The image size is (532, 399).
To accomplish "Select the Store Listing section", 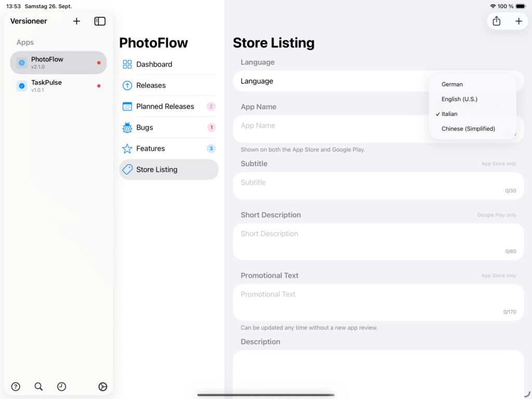I will pyautogui.click(x=169, y=169).
